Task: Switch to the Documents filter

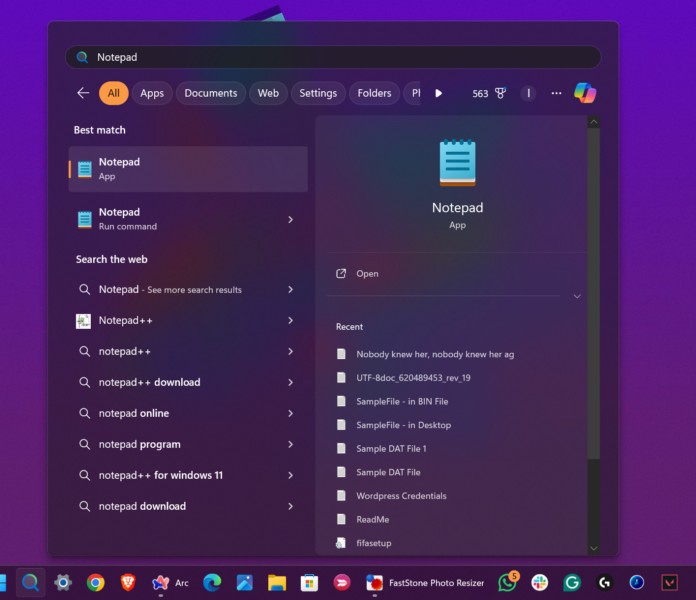Action: (x=211, y=93)
